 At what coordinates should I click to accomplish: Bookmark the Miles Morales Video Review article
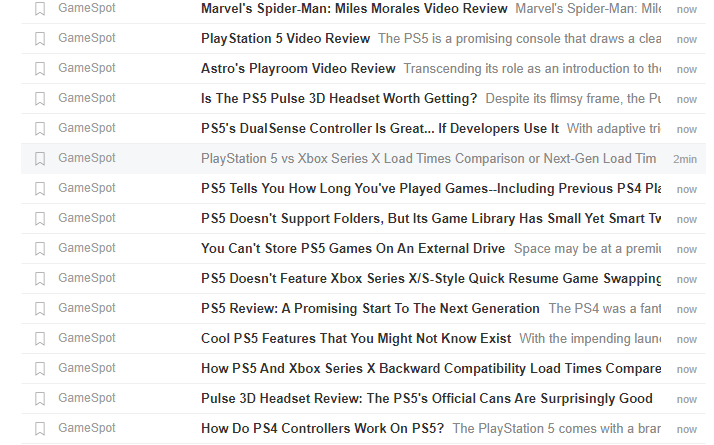(x=40, y=9)
